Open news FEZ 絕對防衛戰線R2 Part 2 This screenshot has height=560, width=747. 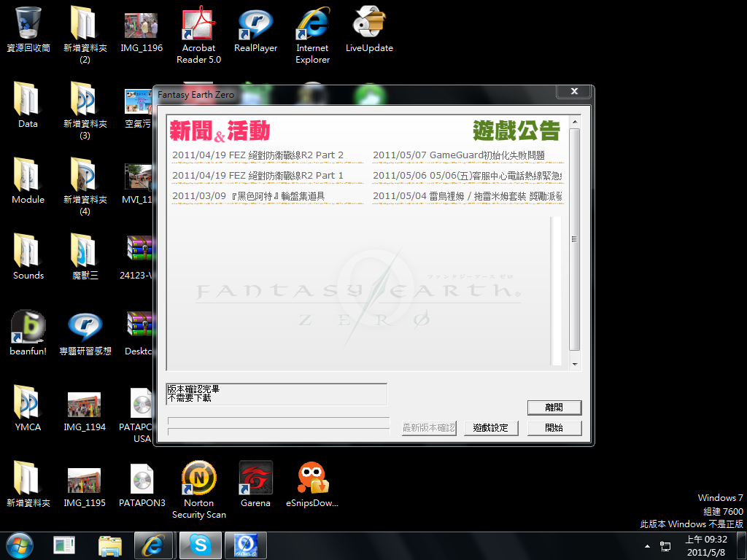258,155
